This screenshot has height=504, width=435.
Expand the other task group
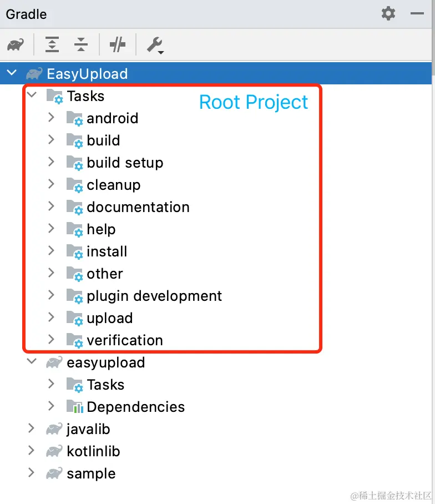click(51, 273)
